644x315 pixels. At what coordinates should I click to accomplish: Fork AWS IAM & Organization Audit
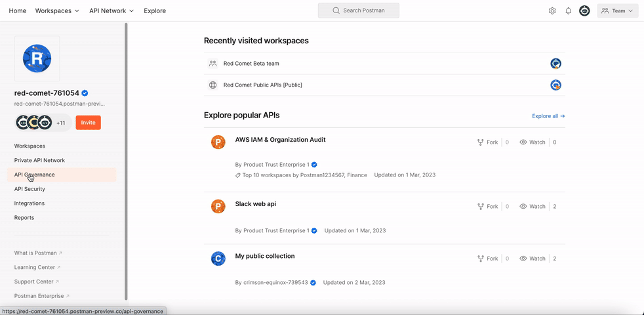(x=487, y=142)
